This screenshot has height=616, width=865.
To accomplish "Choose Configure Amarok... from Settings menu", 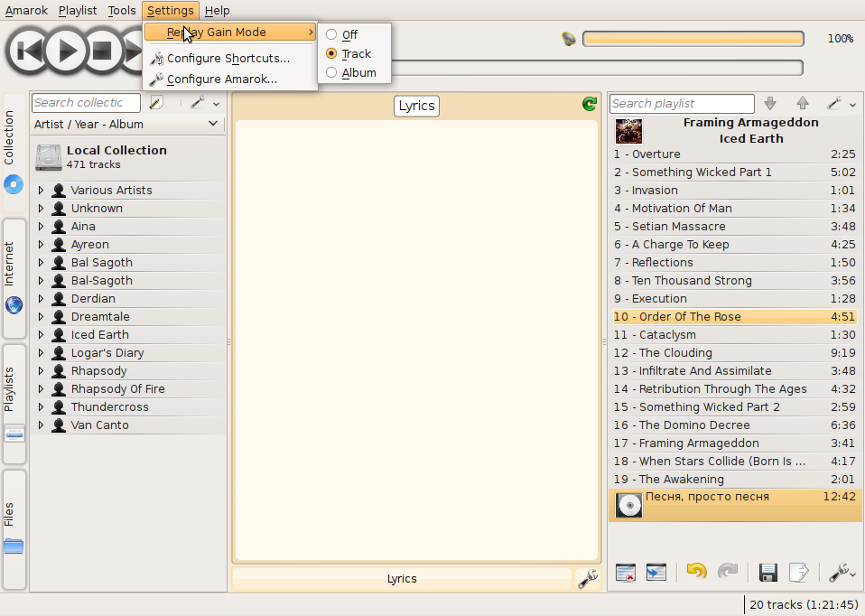I will point(221,79).
